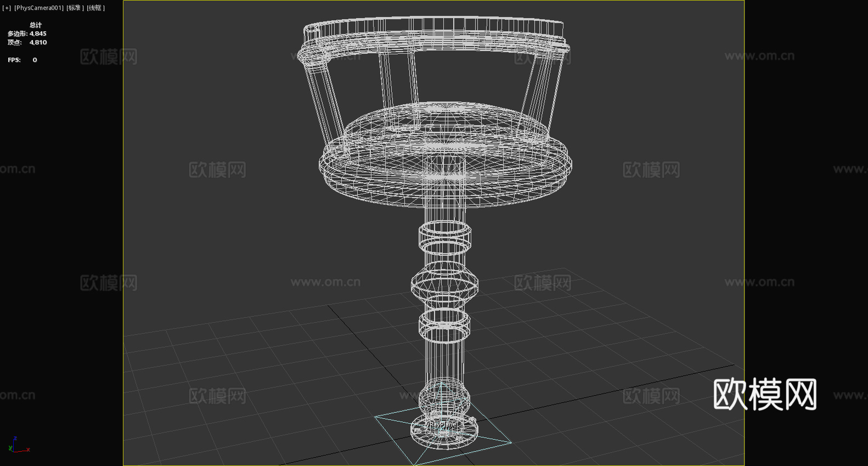Open the 线框 display mode menu
This screenshot has width=868, height=466.
[x=95, y=8]
